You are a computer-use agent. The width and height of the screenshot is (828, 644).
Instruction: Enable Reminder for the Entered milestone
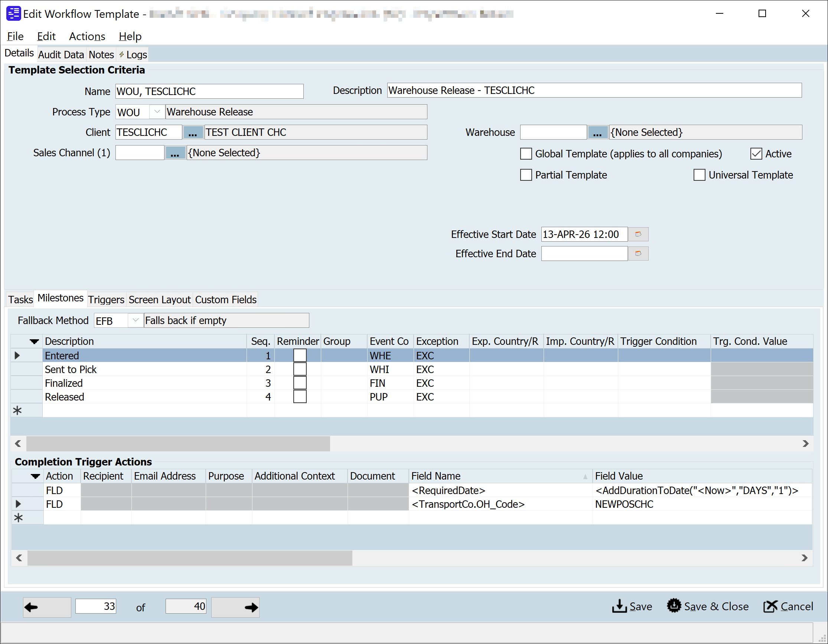(x=300, y=355)
